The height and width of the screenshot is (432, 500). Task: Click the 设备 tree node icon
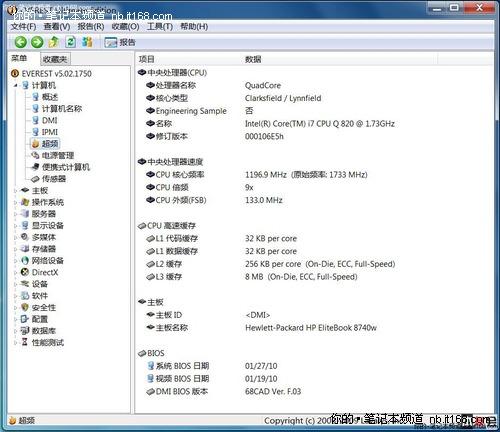click(25, 284)
